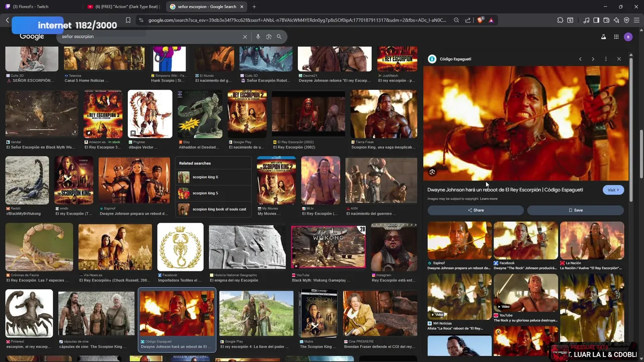Select related search scorpion king 6
644x362 pixels.
tap(213, 177)
